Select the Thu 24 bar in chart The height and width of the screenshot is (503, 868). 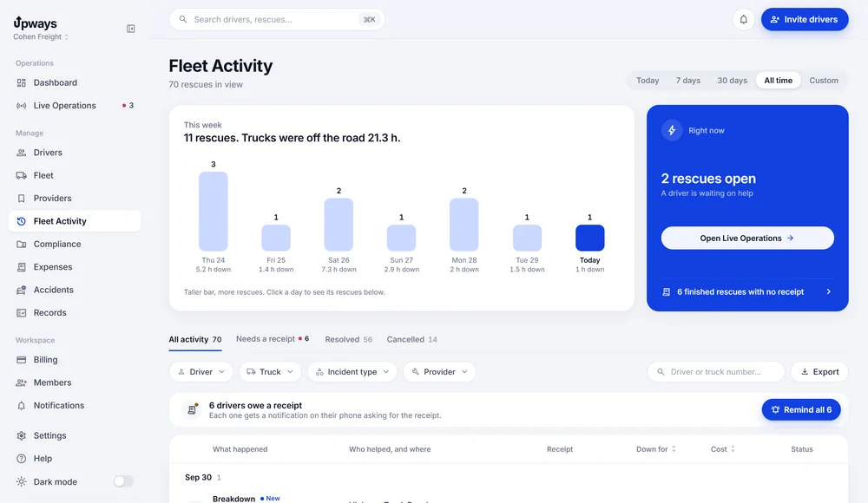coord(214,212)
